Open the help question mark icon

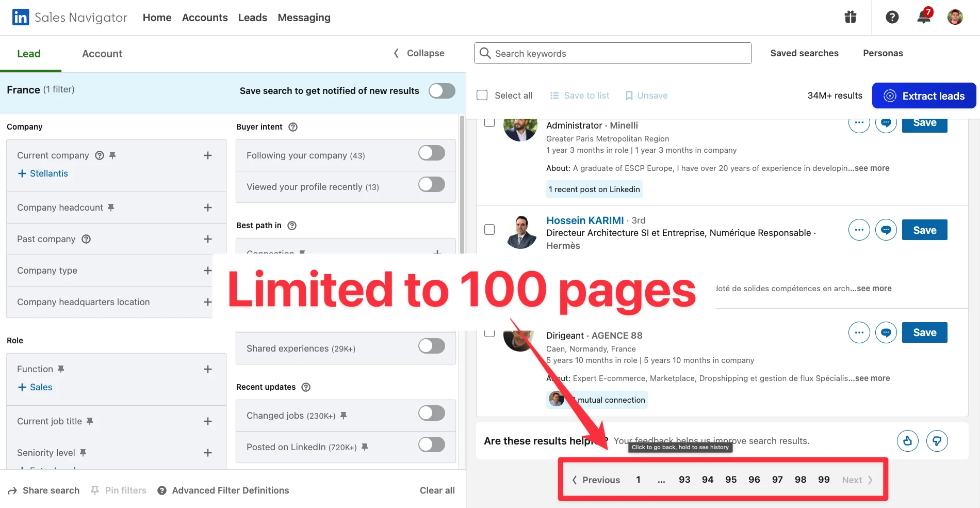tap(892, 17)
